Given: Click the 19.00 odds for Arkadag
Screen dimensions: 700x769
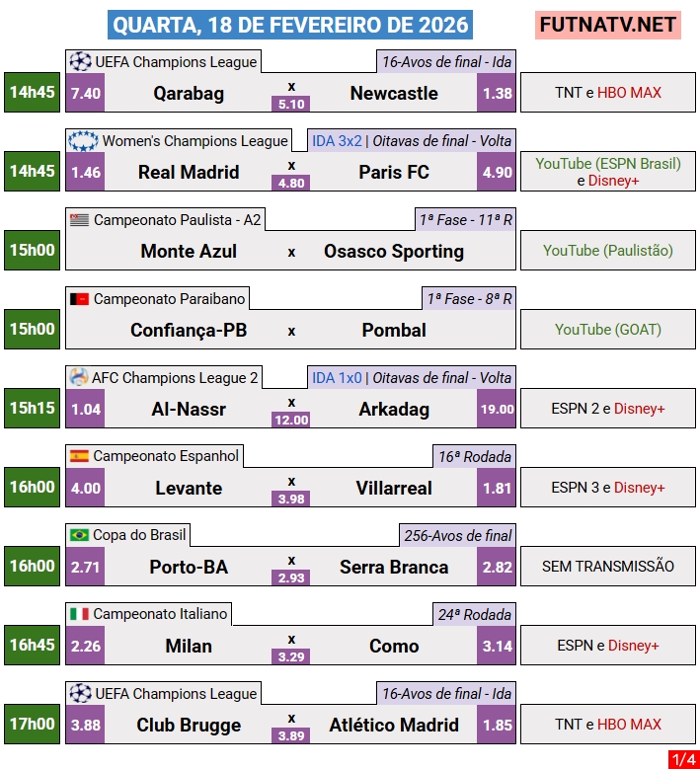Looking at the screenshot, I should 497,409.
